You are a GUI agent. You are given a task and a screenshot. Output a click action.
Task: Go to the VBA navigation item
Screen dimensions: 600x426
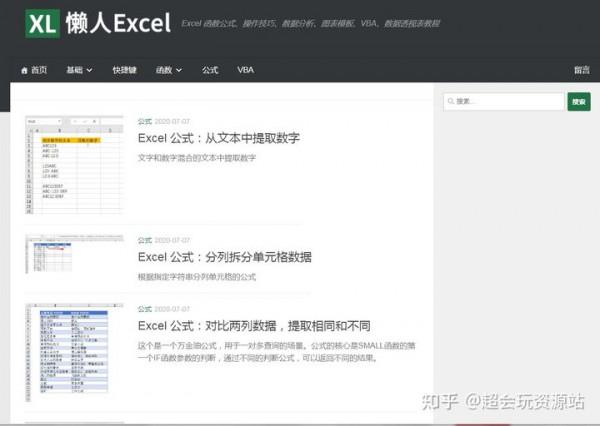[245, 70]
